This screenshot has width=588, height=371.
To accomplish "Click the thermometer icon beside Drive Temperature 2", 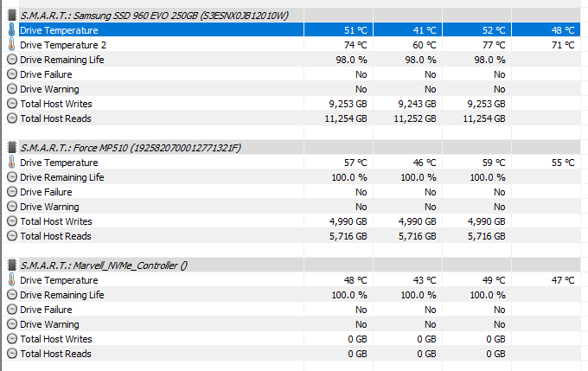I will [12, 45].
